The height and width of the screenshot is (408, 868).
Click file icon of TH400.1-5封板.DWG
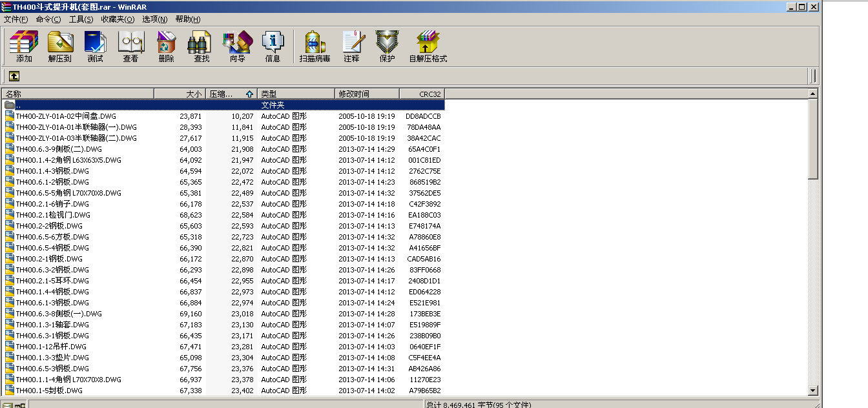[x=9, y=391]
